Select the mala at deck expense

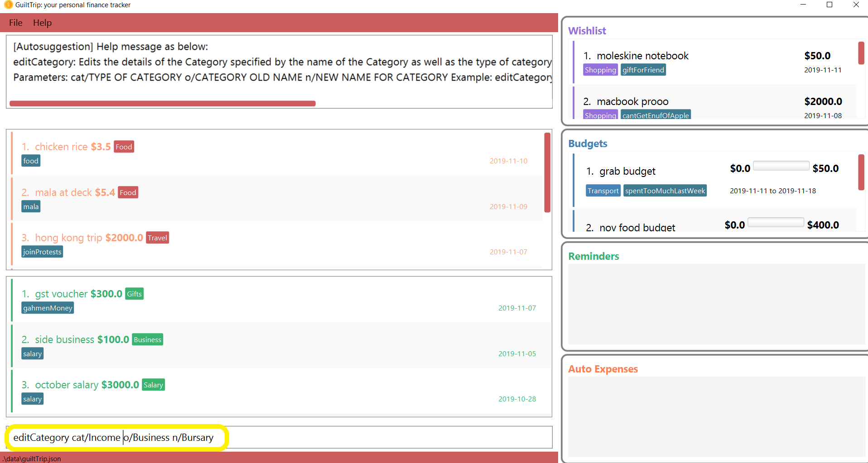click(277, 198)
